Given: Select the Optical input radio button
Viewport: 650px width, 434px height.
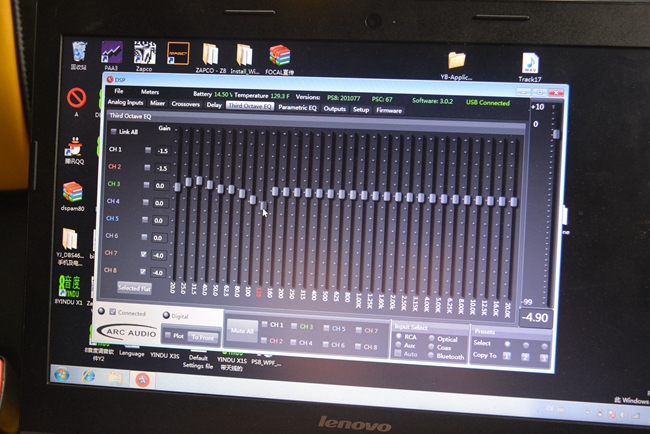Looking at the screenshot, I should pyautogui.click(x=430, y=338).
